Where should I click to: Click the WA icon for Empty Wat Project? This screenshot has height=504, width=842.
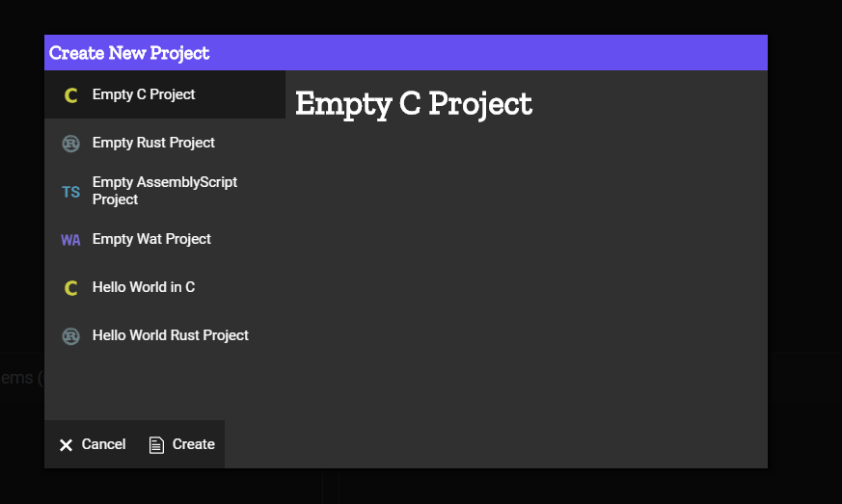pyautogui.click(x=70, y=240)
